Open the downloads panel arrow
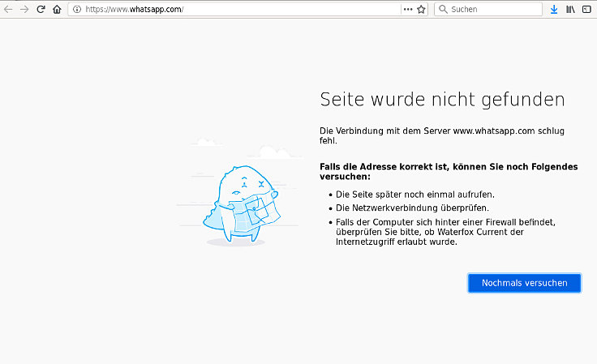 coord(554,10)
